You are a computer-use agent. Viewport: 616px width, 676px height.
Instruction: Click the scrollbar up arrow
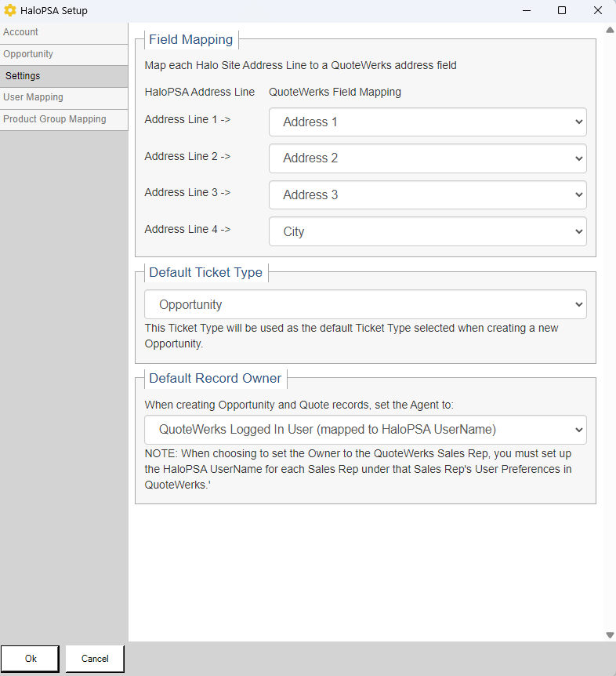610,30
